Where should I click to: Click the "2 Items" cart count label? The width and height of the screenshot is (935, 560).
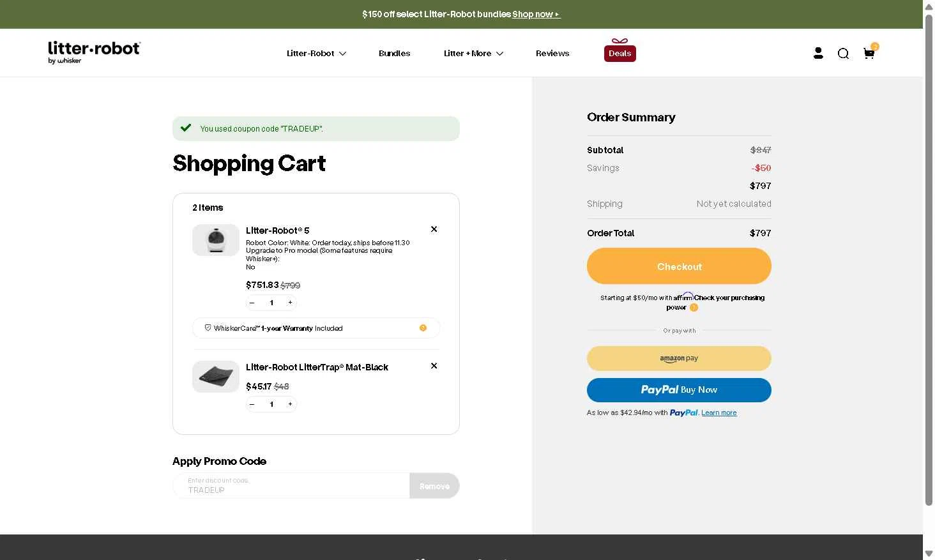208,208
